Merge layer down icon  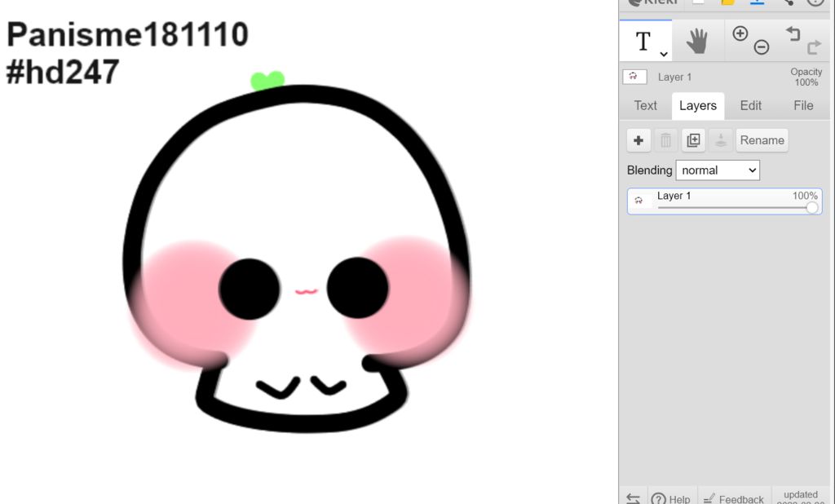click(721, 140)
